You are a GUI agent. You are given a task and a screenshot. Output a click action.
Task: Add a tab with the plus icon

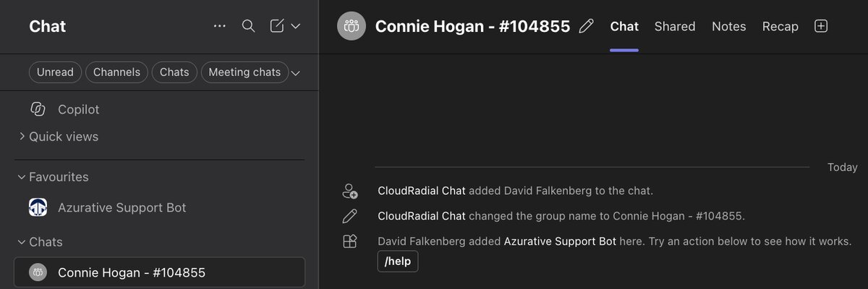821,26
